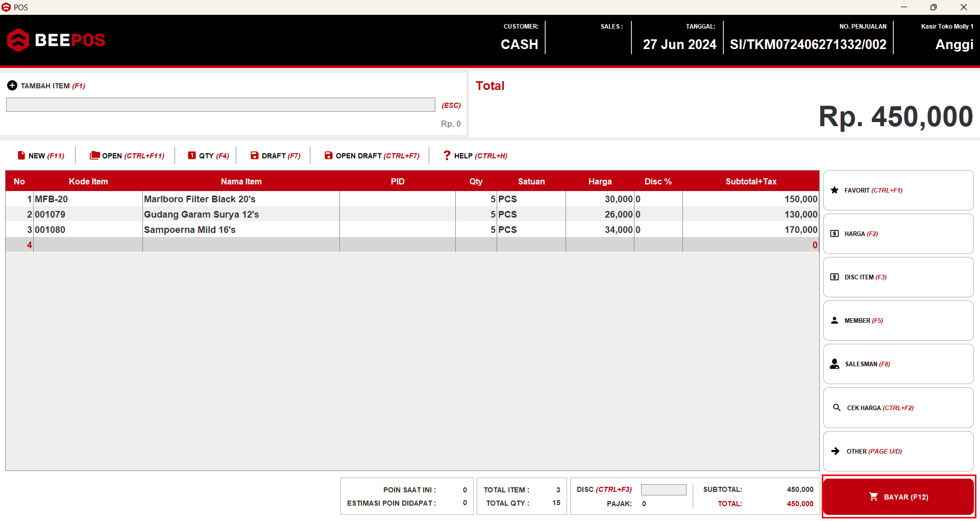Image resolution: width=980 pixels, height=521 pixels.
Task: Select row Gudang Garam Surya 12's
Action: (x=412, y=214)
